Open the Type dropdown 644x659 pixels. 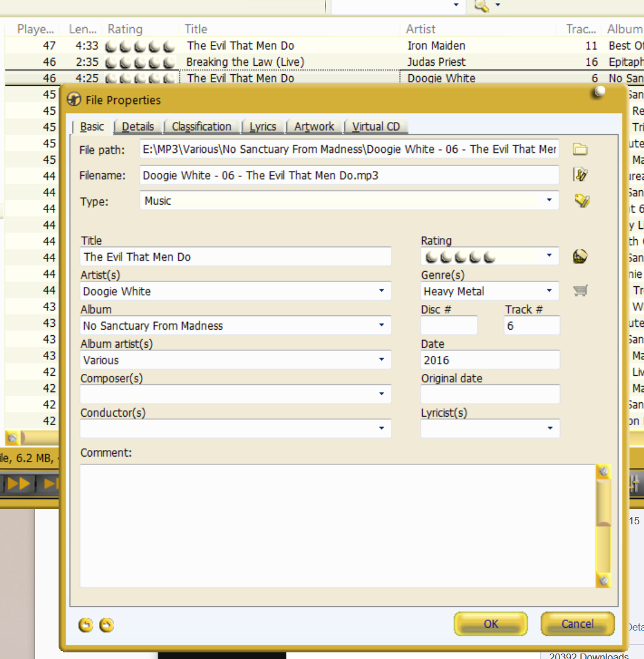549,200
